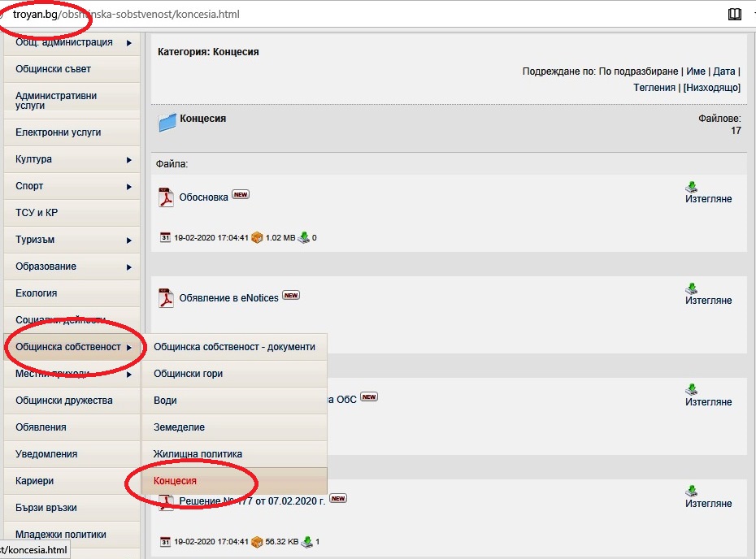756x559 pixels.
Task: Select ТСУ и КР in the sidebar
Action: 72,213
